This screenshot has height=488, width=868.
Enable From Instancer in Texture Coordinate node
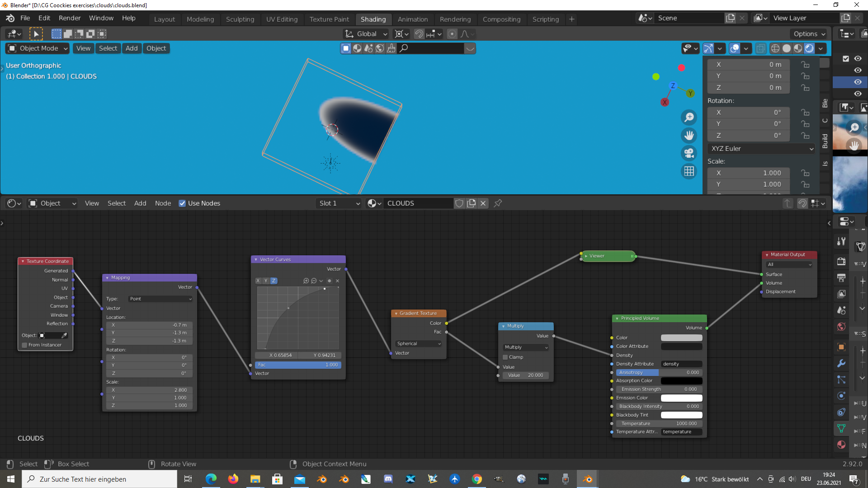click(25, 345)
